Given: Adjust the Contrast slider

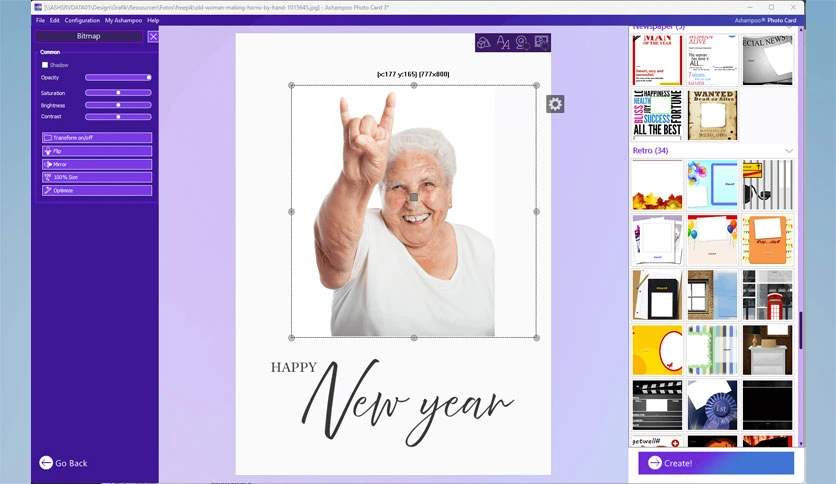Looking at the screenshot, I should [x=118, y=117].
